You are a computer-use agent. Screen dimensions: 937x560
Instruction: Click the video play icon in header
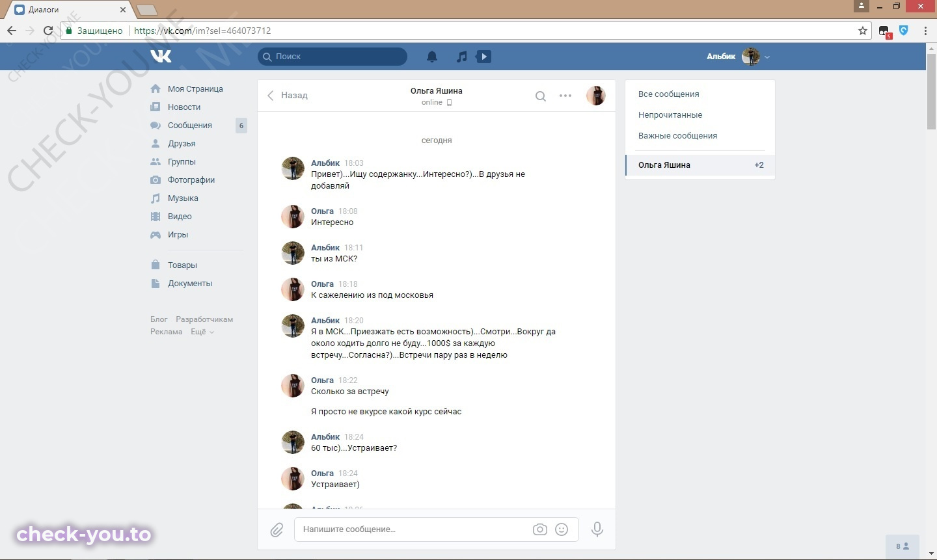[x=483, y=57]
